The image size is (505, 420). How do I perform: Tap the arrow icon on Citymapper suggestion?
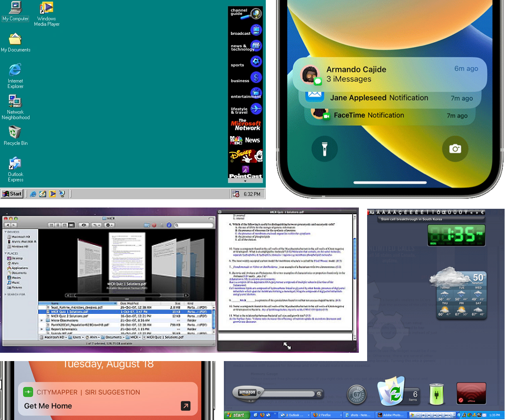click(x=186, y=406)
